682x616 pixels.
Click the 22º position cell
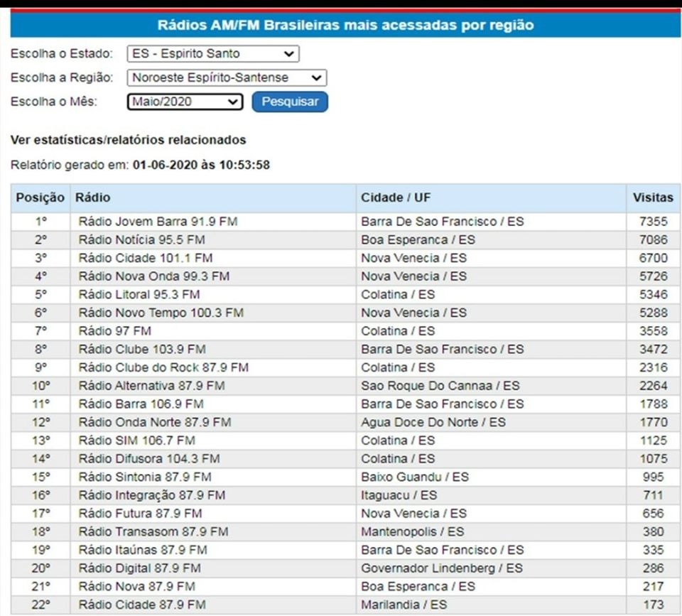[x=41, y=605]
